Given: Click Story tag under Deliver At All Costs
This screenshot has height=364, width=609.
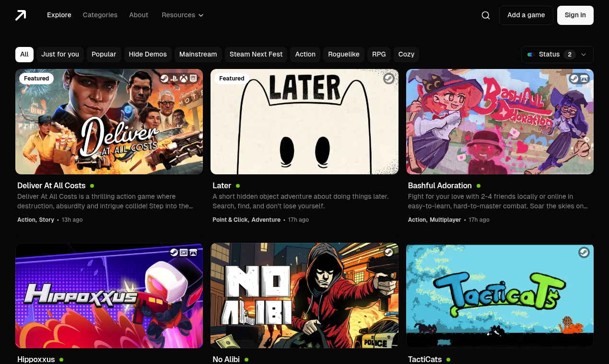Looking at the screenshot, I should (x=47, y=220).
